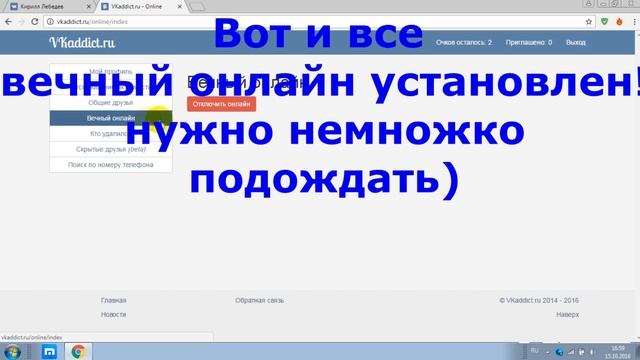Reload the page with refresh icon
640x360 pixels.
(35, 22)
